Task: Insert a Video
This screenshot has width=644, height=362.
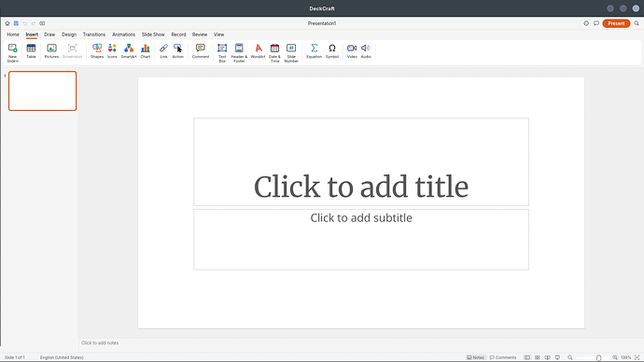Action: [x=352, y=51]
